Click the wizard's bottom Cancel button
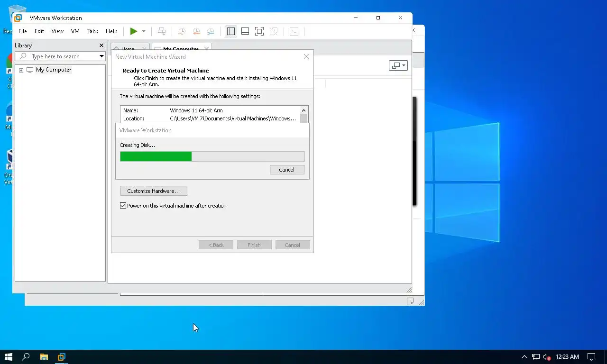The width and height of the screenshot is (607, 364). [x=293, y=245]
